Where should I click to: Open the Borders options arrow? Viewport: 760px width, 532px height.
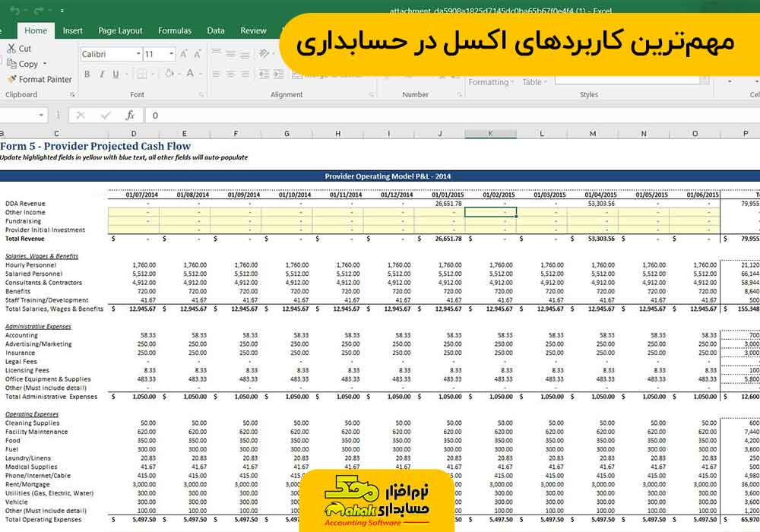(154, 74)
